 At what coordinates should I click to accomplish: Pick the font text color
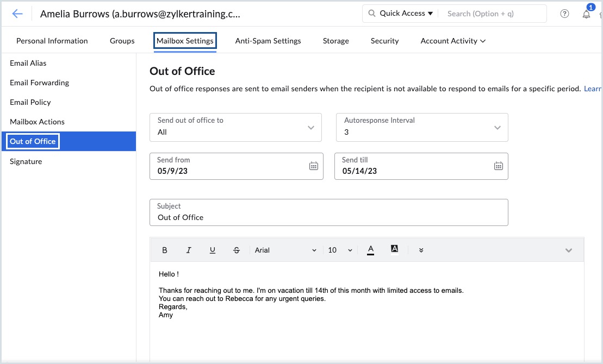pyautogui.click(x=371, y=250)
